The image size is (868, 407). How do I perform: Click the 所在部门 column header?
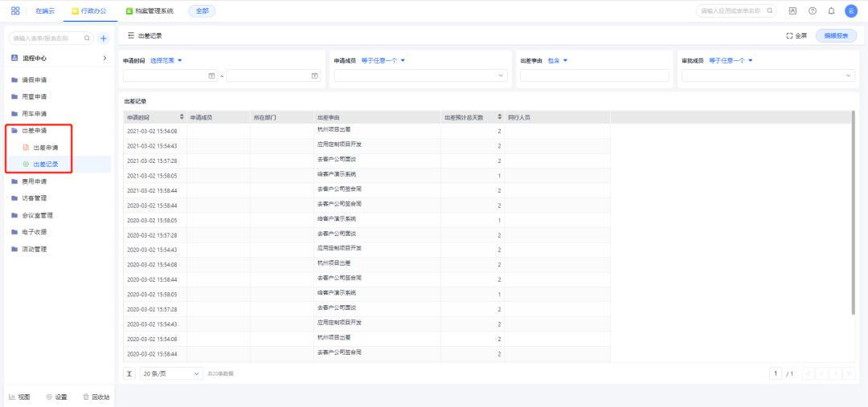point(282,117)
